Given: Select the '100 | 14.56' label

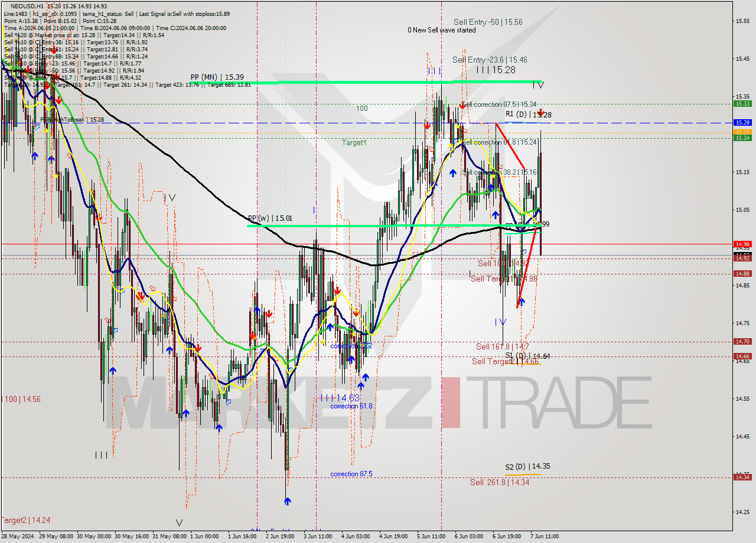Looking at the screenshot, I should pos(21,399).
